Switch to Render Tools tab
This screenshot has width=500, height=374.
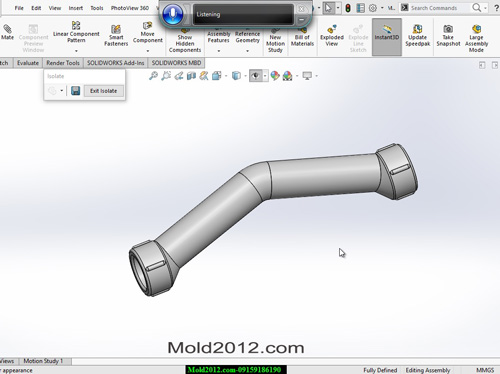[63, 63]
